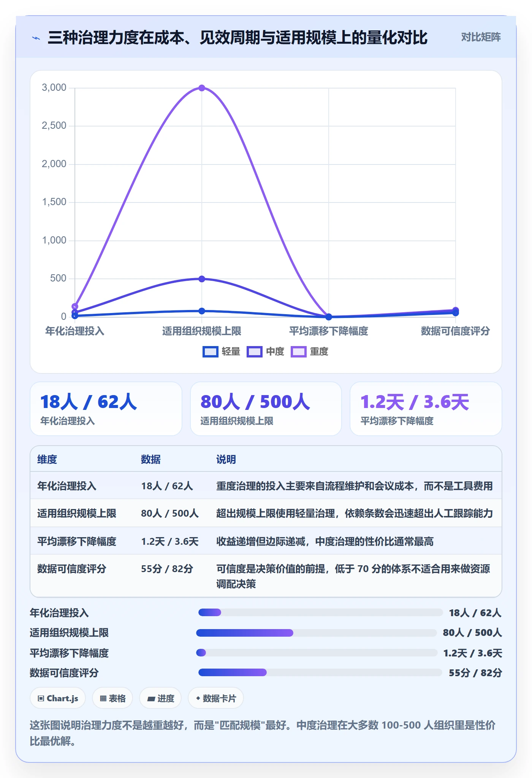Click the lightning icon beside the title
532x778 pixels.
(x=36, y=38)
